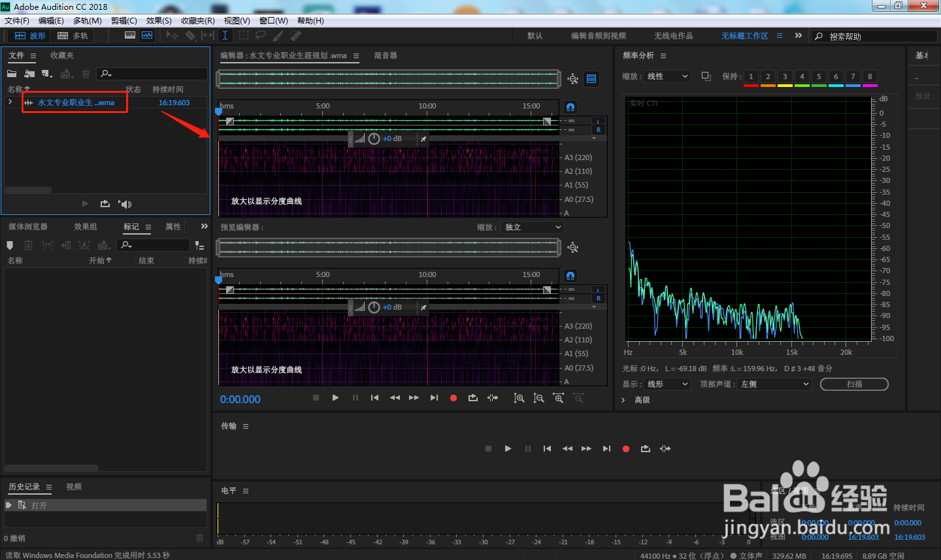Click preview editor volume knob +0 dB
The image size is (941, 560).
[374, 308]
